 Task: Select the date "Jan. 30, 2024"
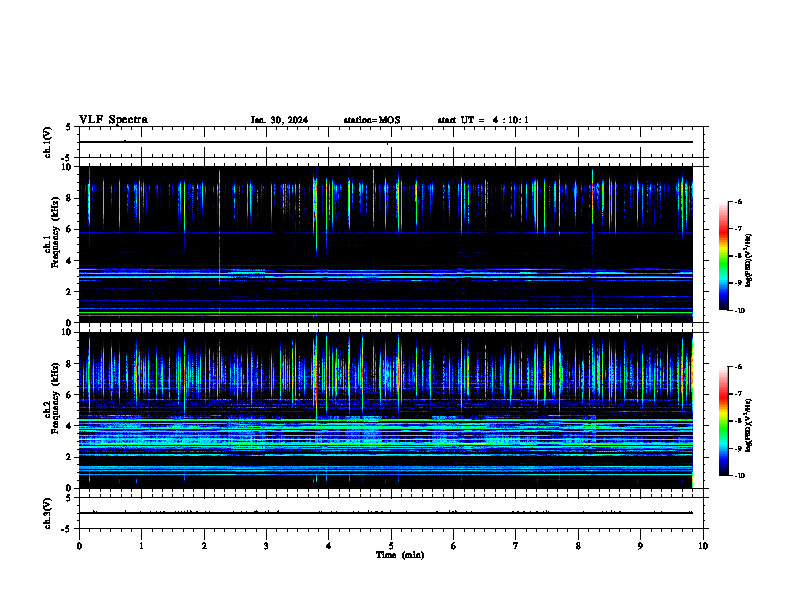click(x=279, y=120)
